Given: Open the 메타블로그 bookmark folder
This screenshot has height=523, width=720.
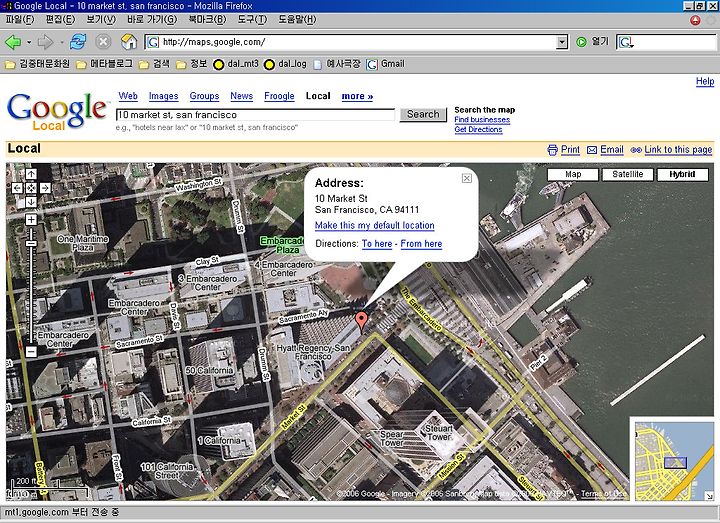Looking at the screenshot, I should tap(104, 64).
